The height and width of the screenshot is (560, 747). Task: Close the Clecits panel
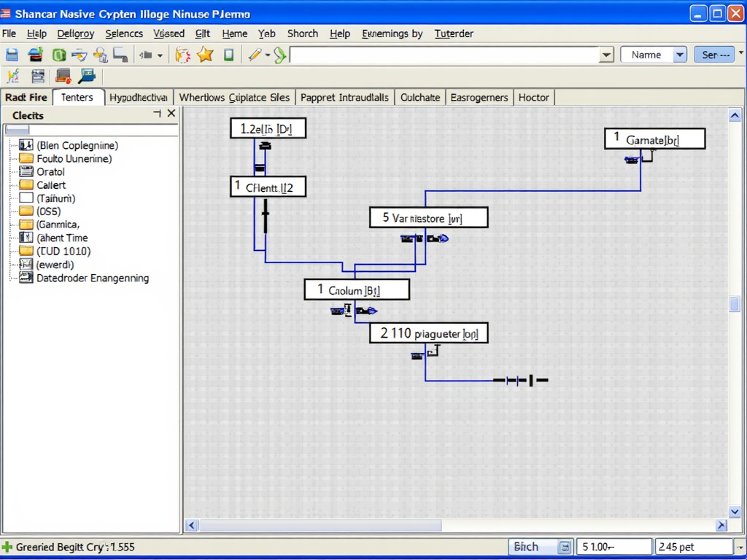pyautogui.click(x=171, y=113)
